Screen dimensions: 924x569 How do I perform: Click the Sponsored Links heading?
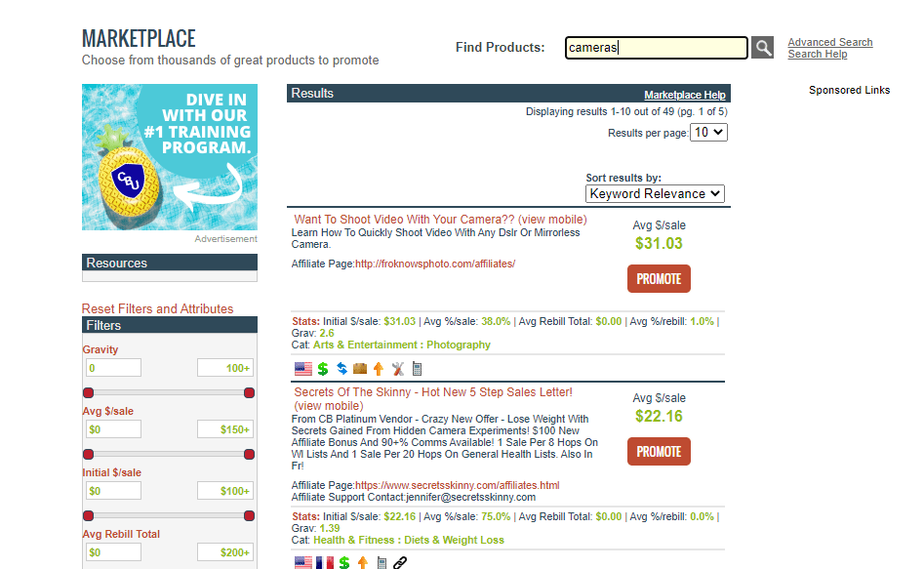[849, 90]
